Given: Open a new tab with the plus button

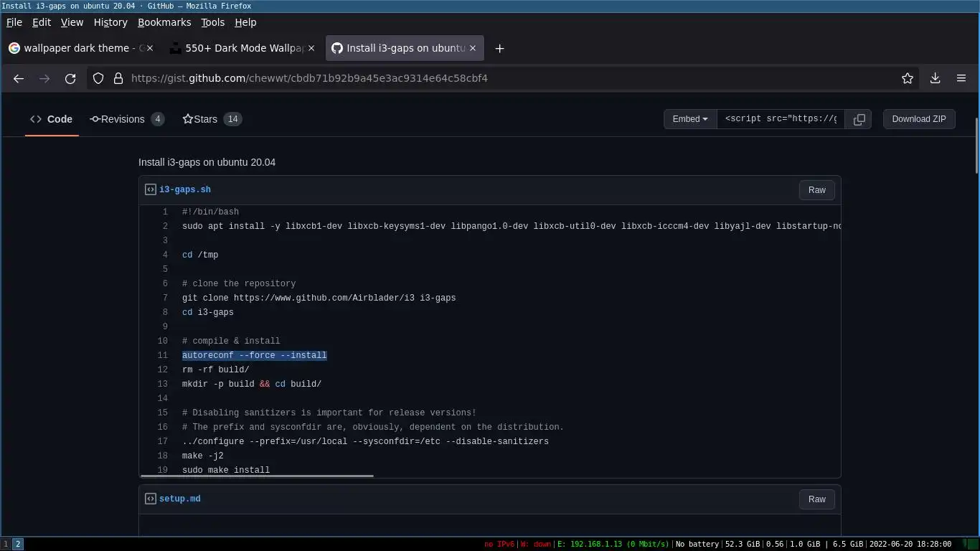Looking at the screenshot, I should 500,48.
